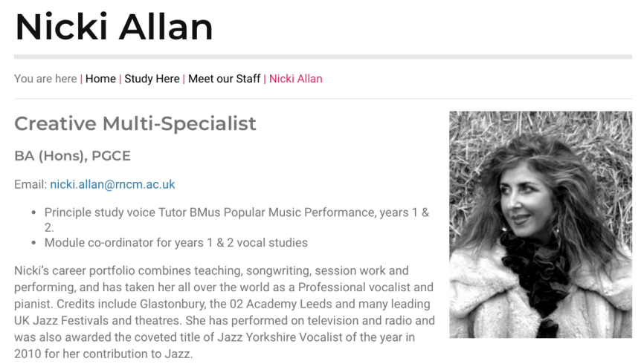Click pink separator right after You are here

pyautogui.click(x=81, y=79)
